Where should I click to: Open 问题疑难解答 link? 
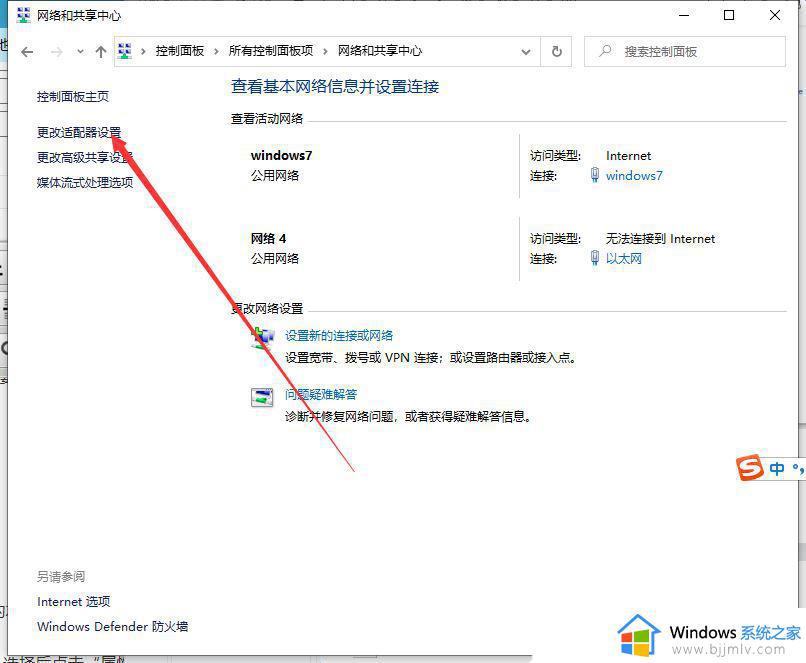[321, 394]
